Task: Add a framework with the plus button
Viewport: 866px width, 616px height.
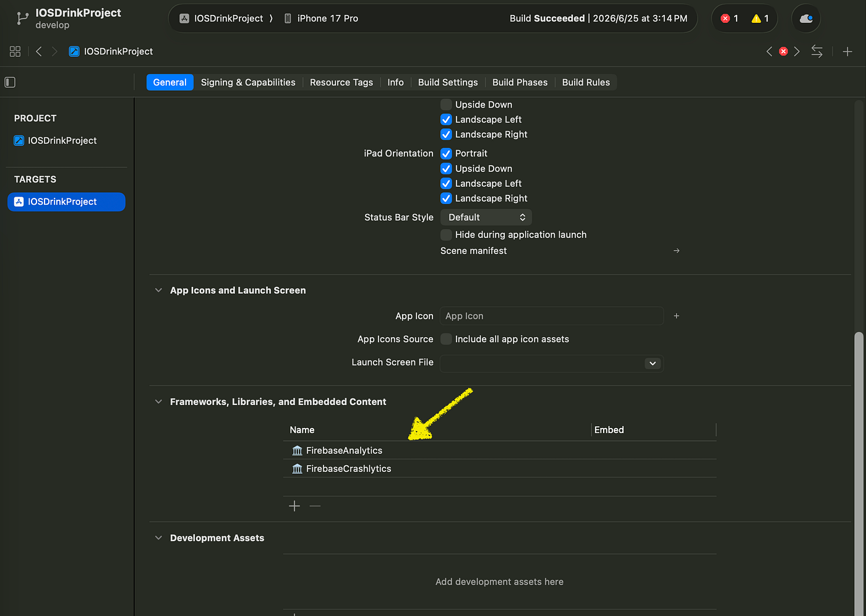Action: tap(294, 506)
